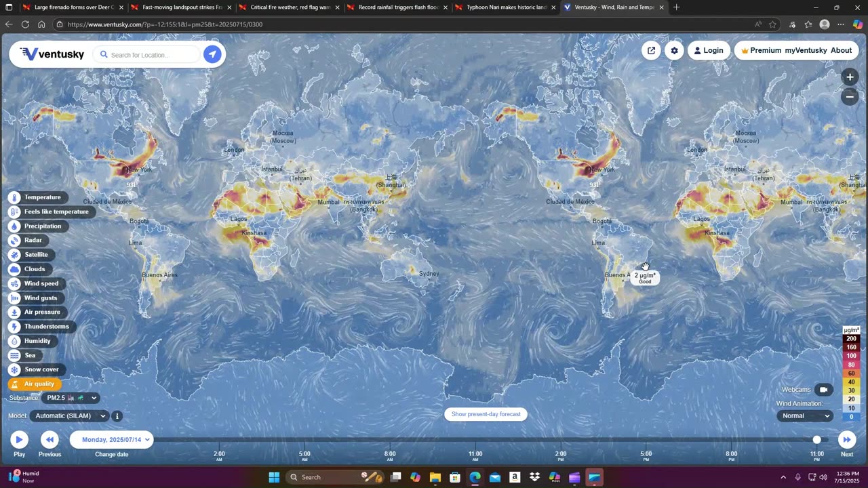Image resolution: width=868 pixels, height=488 pixels.
Task: Open the About link
Action: [841, 50]
